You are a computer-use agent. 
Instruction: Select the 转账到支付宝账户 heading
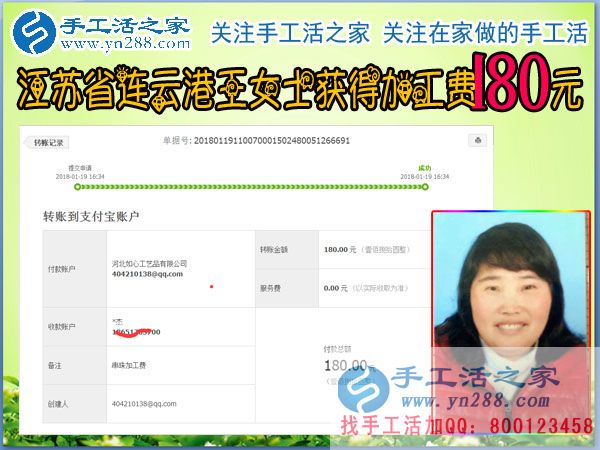pyautogui.click(x=91, y=217)
